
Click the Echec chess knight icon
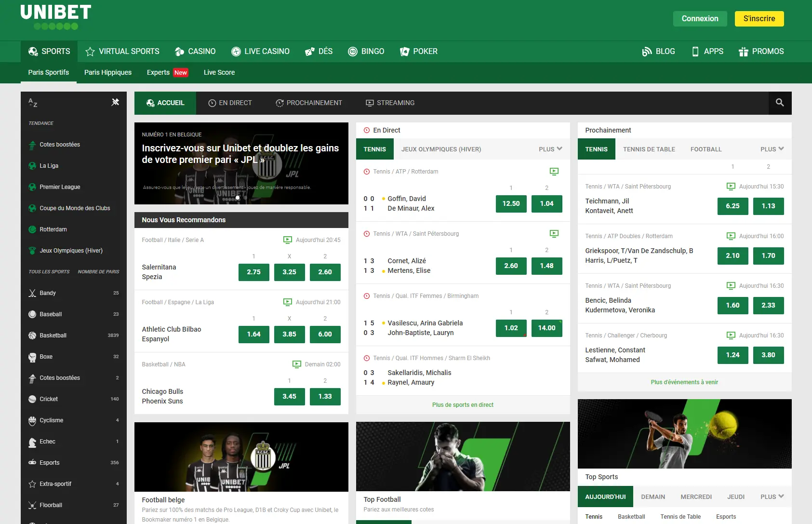pos(32,442)
